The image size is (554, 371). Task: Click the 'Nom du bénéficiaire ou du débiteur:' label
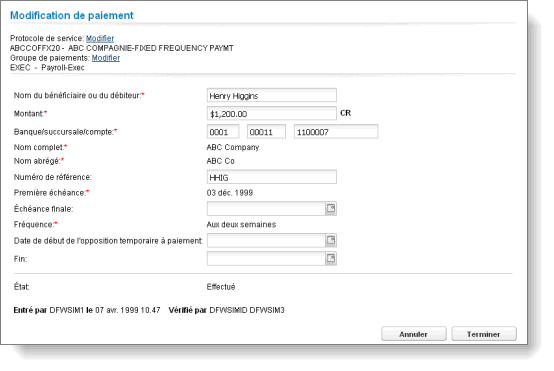[79, 95]
